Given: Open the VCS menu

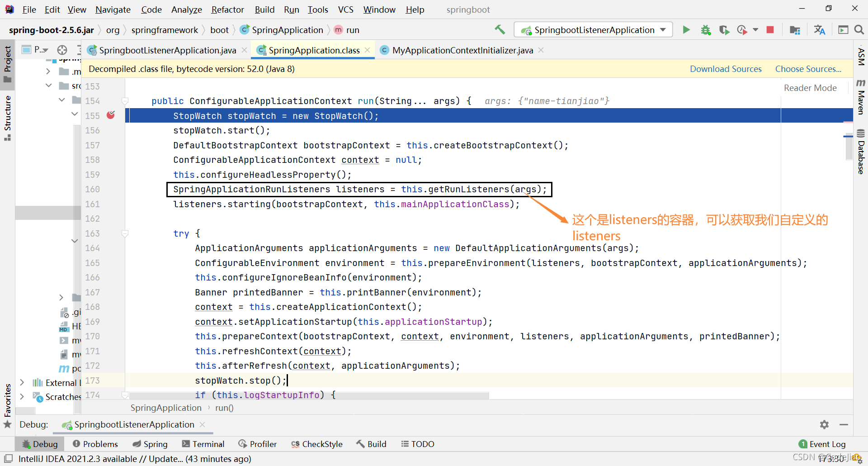Looking at the screenshot, I should (x=345, y=10).
